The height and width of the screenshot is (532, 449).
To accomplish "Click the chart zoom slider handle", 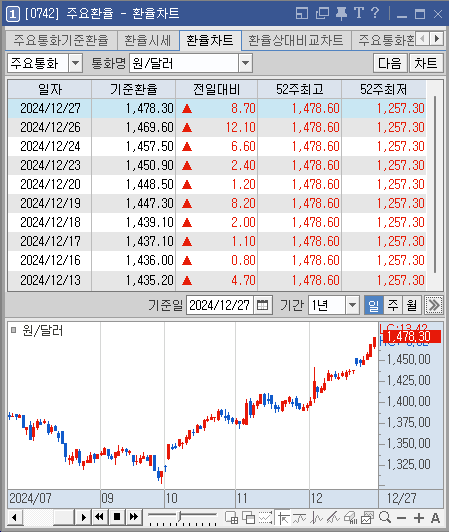I will (x=180, y=516).
